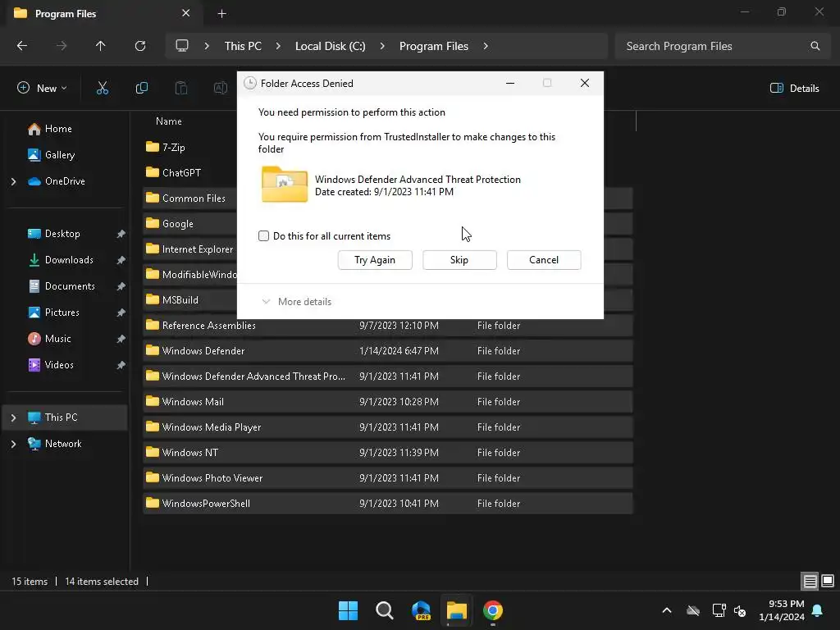This screenshot has height=630, width=840.
Task: Click the search magnifier in search box
Action: pos(815,46)
